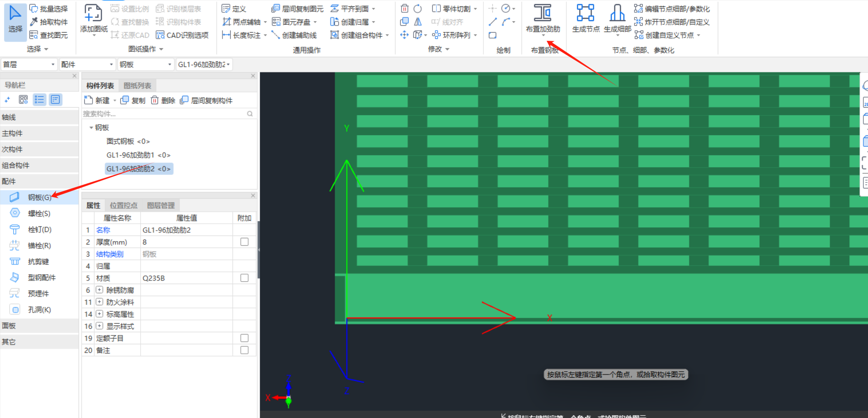The image size is (868, 418).
Task: Open 编辑节点细部/参数化
Action: pos(672,9)
